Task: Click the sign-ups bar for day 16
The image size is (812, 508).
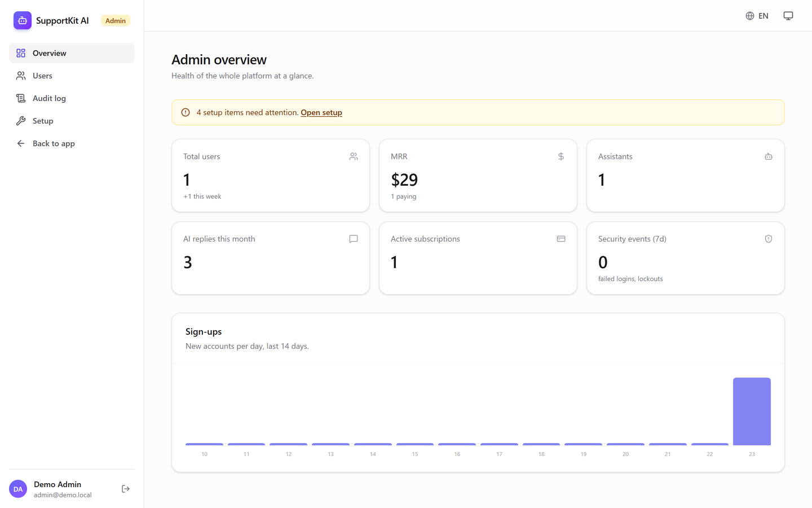Action: (x=457, y=444)
